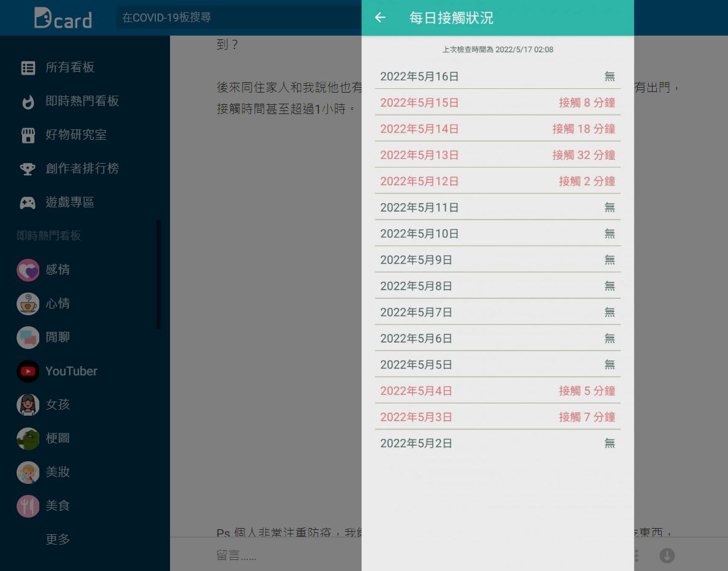The width and height of the screenshot is (728, 571).
Task: Select the 2022年5月3日 row
Action: pos(498,417)
